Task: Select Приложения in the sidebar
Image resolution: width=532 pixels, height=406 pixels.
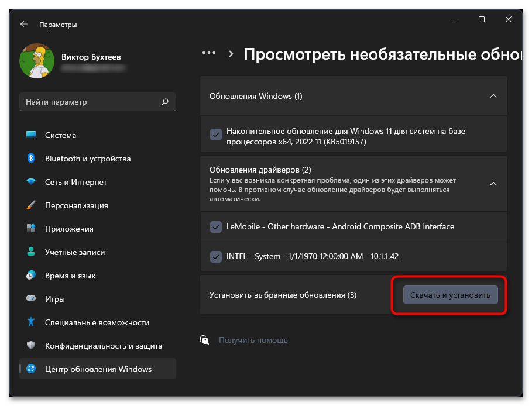Action: pyautogui.click(x=98, y=229)
